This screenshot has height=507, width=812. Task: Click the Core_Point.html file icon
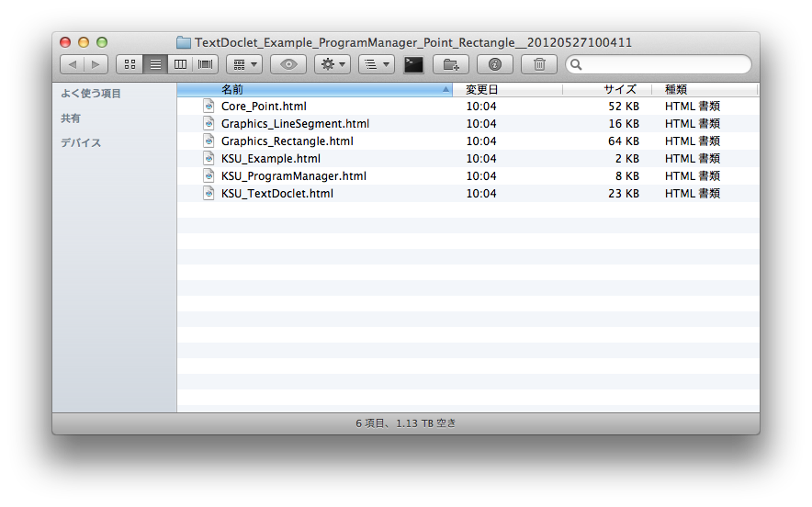tap(209, 107)
